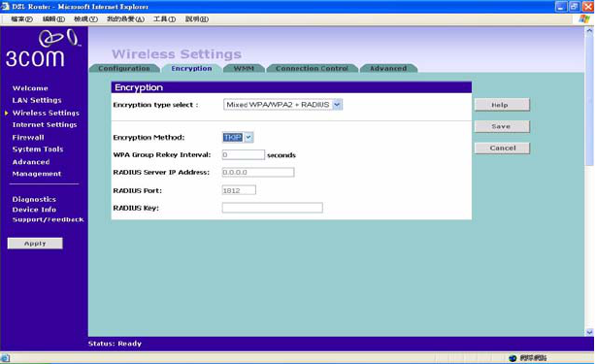Click the Save button
The height and width of the screenshot is (364, 595).
pyautogui.click(x=502, y=126)
